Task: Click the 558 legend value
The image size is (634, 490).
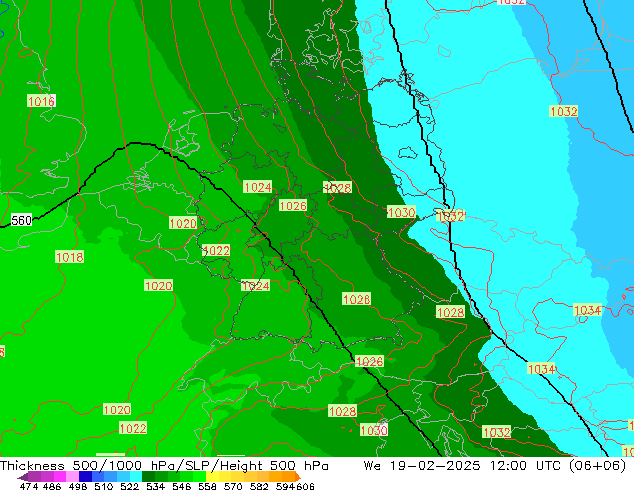Action: click(x=207, y=486)
